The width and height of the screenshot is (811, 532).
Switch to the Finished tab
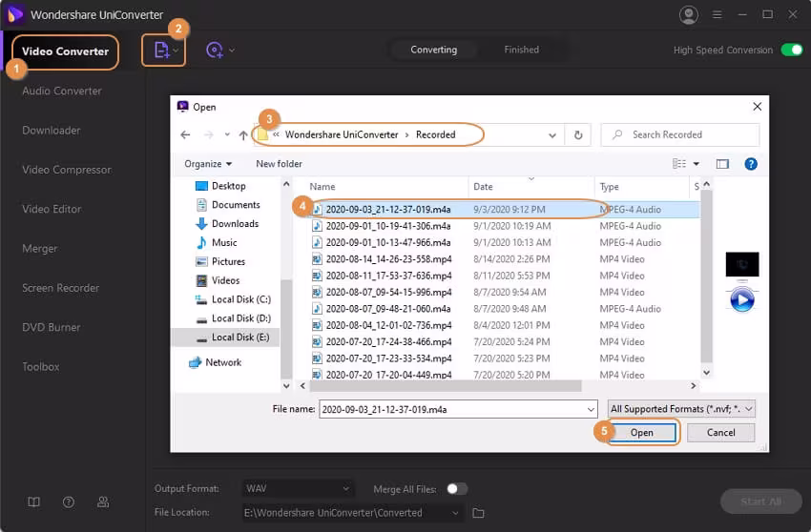(x=521, y=50)
